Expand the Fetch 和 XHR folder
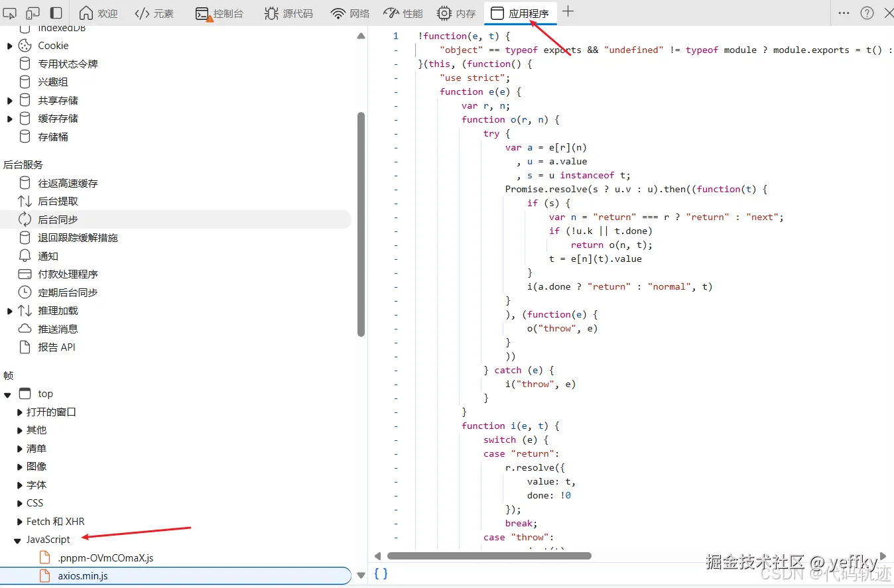Image resolution: width=894 pixels, height=588 pixels. tap(19, 522)
